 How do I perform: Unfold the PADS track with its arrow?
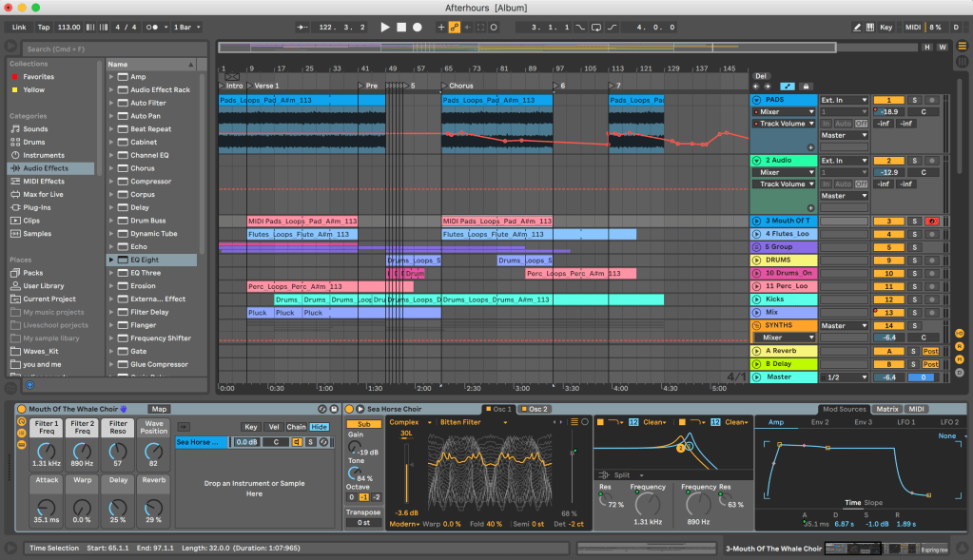(x=757, y=100)
